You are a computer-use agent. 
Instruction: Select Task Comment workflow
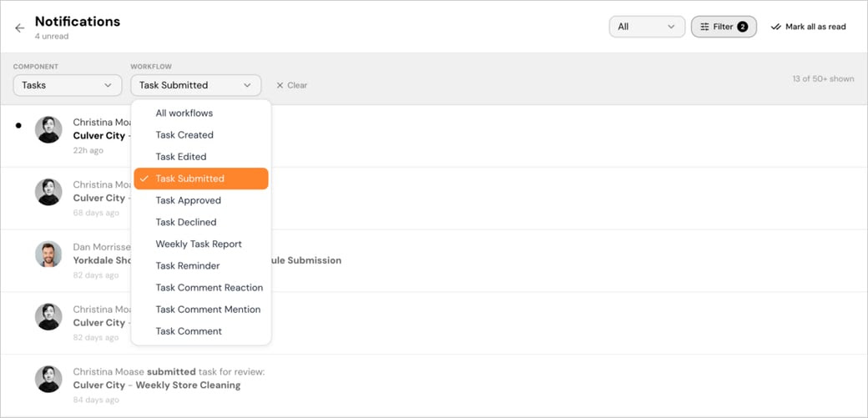tap(201, 331)
